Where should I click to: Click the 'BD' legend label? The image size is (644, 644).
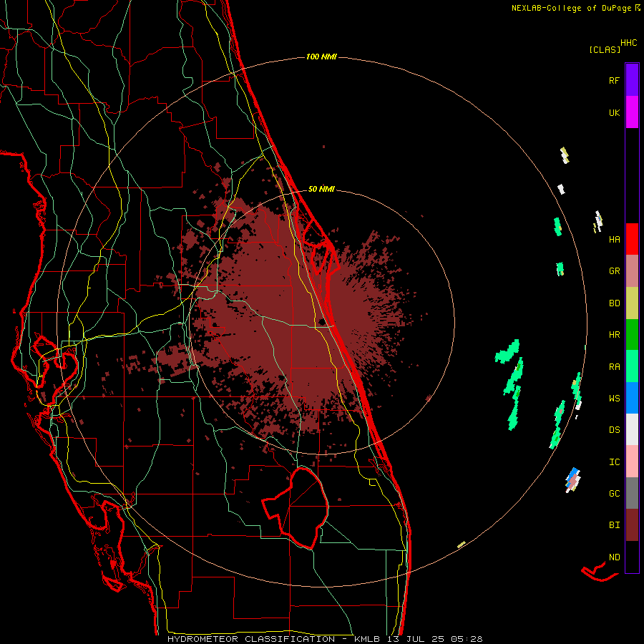coord(614,303)
